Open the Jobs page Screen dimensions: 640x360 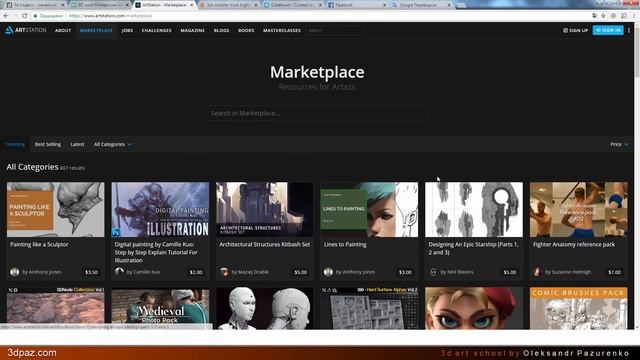[x=127, y=30]
